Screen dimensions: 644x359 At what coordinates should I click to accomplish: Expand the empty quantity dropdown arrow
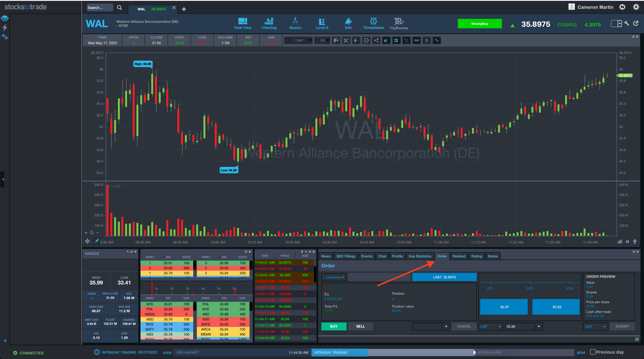(446, 326)
